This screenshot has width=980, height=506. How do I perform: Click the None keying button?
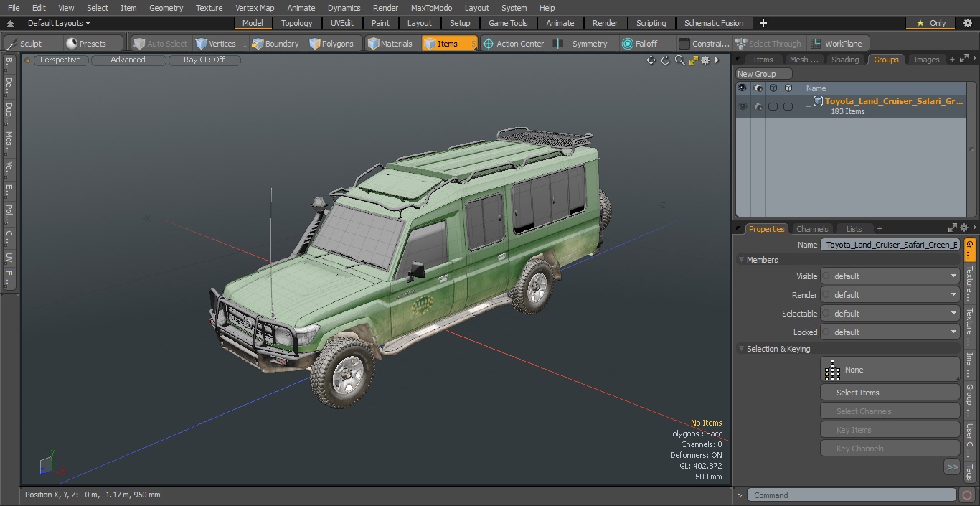[890, 370]
